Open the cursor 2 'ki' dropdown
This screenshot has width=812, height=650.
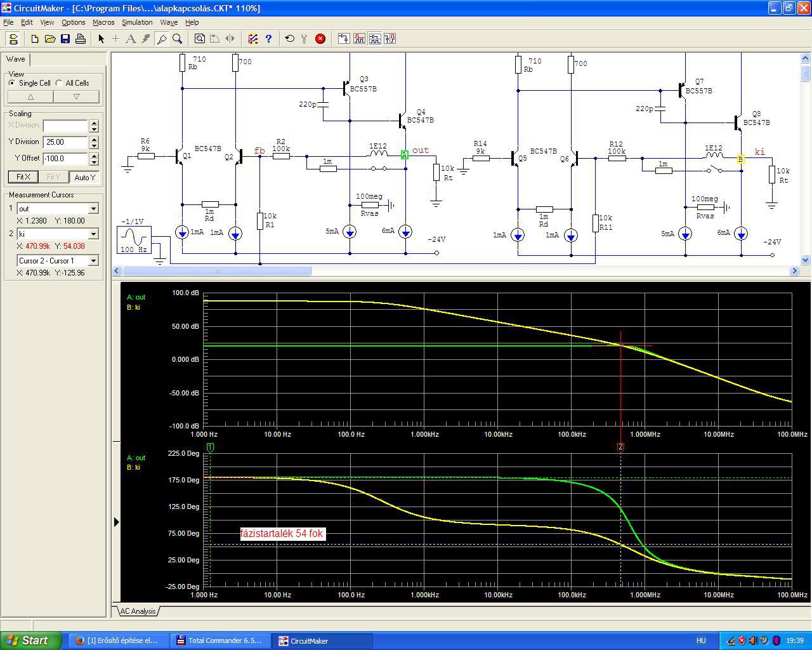click(x=93, y=234)
